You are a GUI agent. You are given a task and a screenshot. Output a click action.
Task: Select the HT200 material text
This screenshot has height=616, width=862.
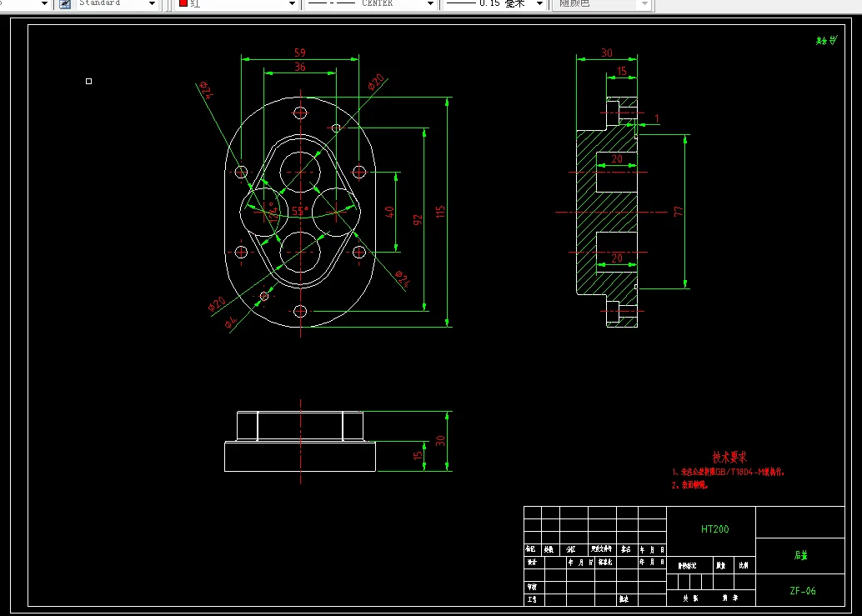714,529
